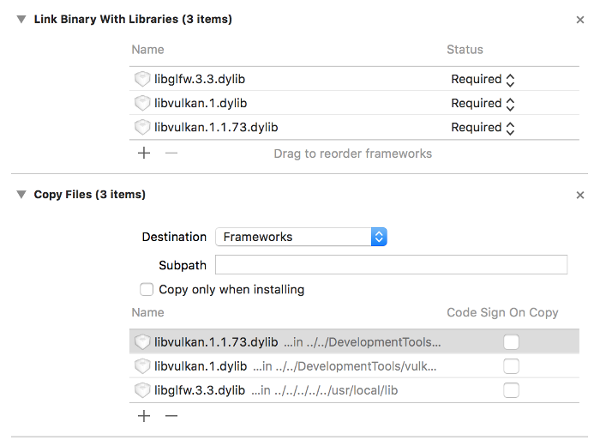Select libvulkan.1.dylib row in Copy Files list
This screenshot has height=446, width=600.
tap(300, 366)
